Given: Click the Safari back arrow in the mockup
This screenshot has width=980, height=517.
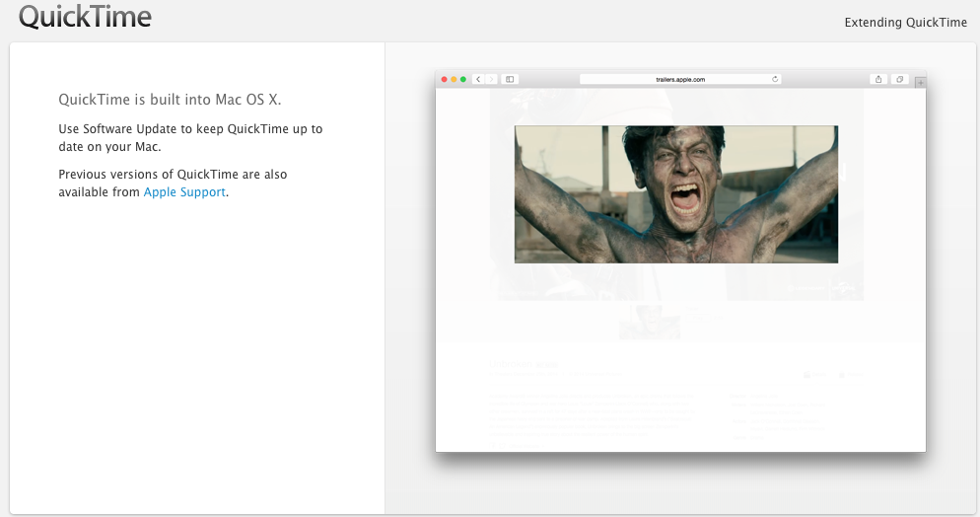Looking at the screenshot, I should pos(478,79).
